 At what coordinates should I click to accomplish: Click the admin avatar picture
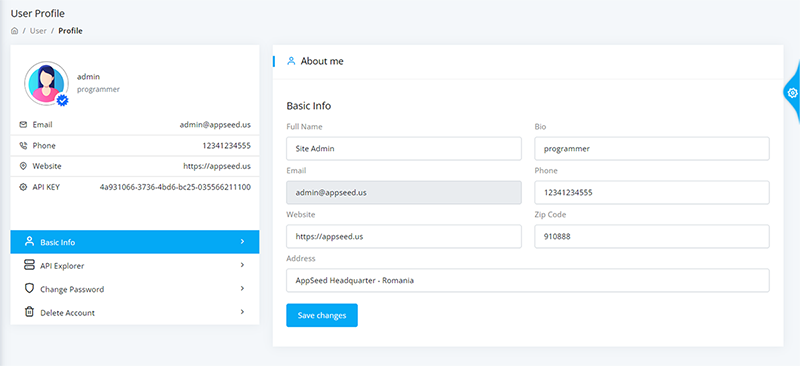click(x=46, y=84)
